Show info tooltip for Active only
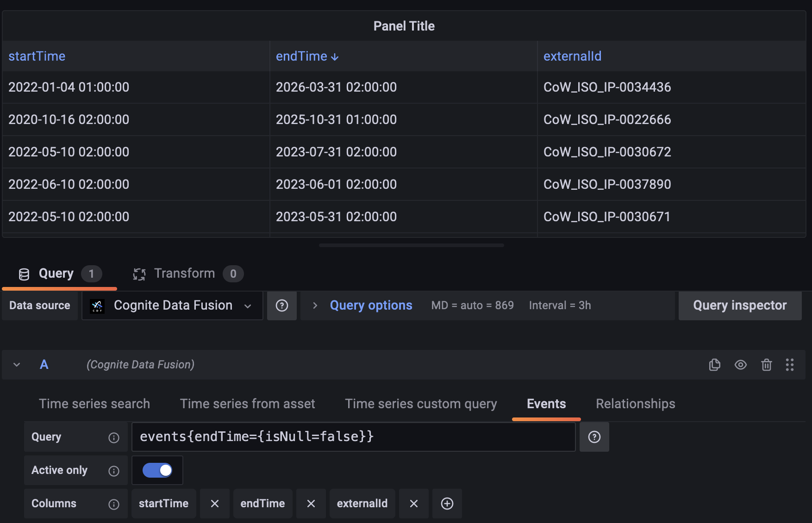This screenshot has height=523, width=812. [114, 471]
